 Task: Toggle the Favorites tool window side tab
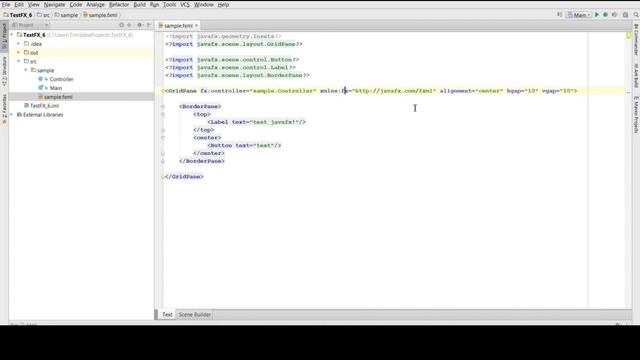click(x=4, y=108)
